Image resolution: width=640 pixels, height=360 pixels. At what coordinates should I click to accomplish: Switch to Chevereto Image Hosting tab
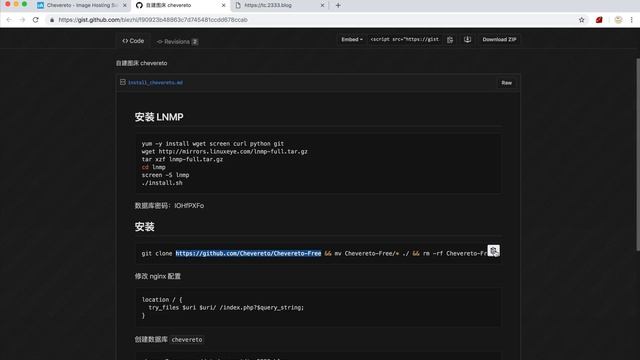point(82,5)
